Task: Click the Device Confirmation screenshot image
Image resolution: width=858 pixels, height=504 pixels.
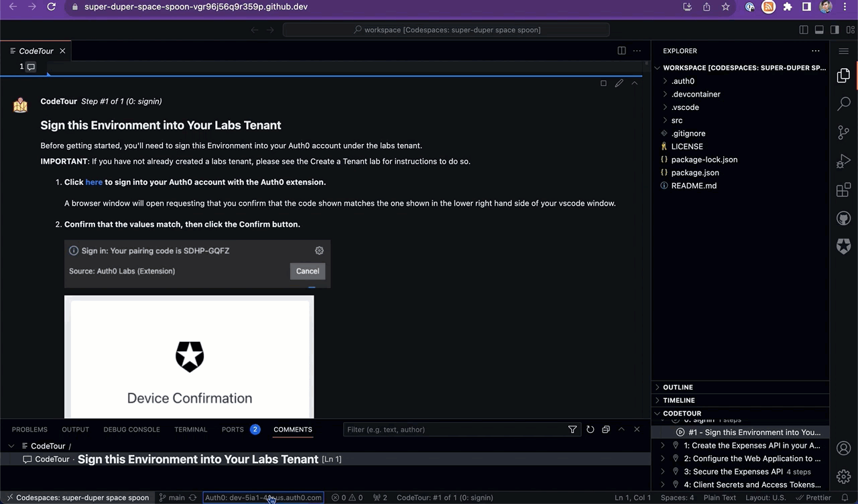Action: (x=189, y=357)
